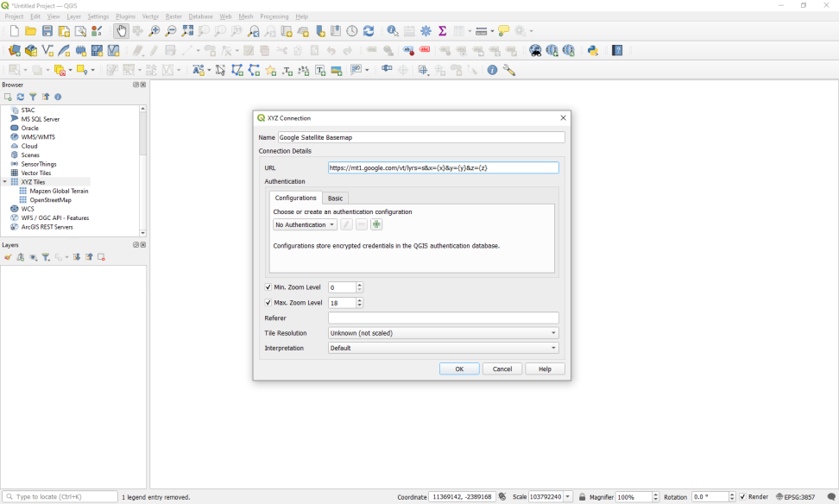This screenshot has height=504, width=839.
Task: Click OK in XYZ Connection dialog
Action: 459,369
